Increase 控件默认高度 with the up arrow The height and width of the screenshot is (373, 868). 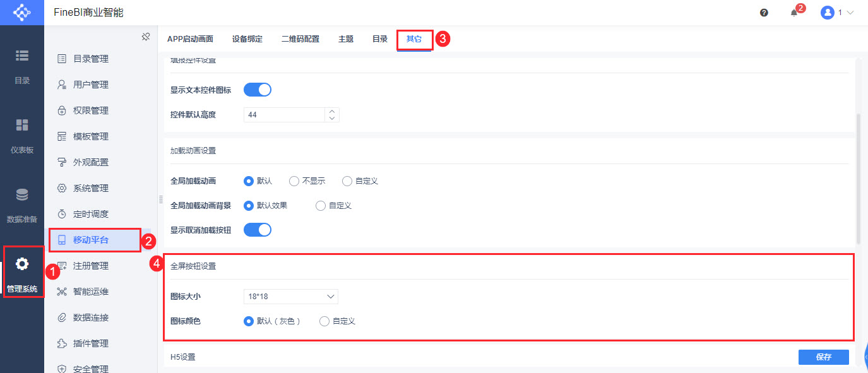coord(332,112)
